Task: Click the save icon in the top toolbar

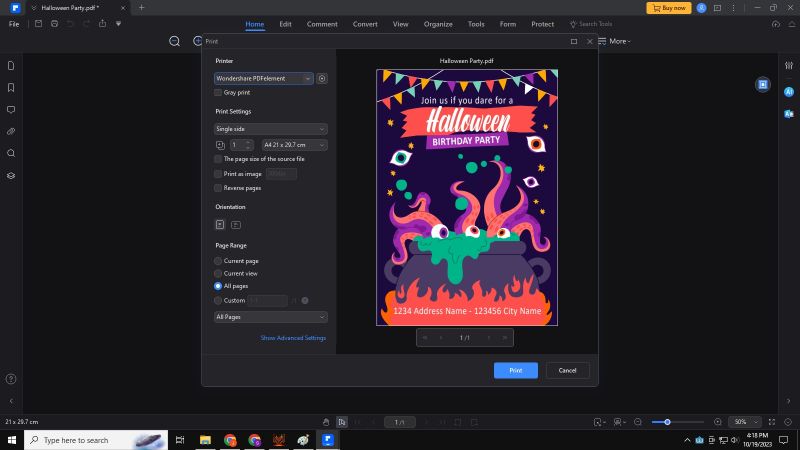Action: [39, 23]
